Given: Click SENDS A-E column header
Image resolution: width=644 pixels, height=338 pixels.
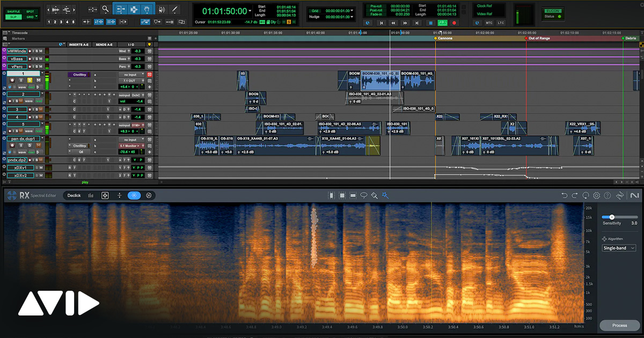Looking at the screenshot, I should click(x=105, y=45).
